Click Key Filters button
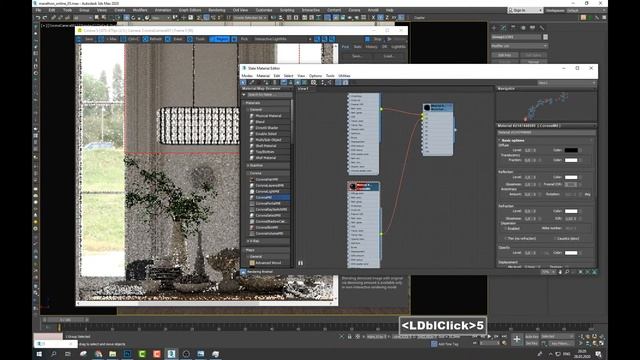 [x=561, y=343]
